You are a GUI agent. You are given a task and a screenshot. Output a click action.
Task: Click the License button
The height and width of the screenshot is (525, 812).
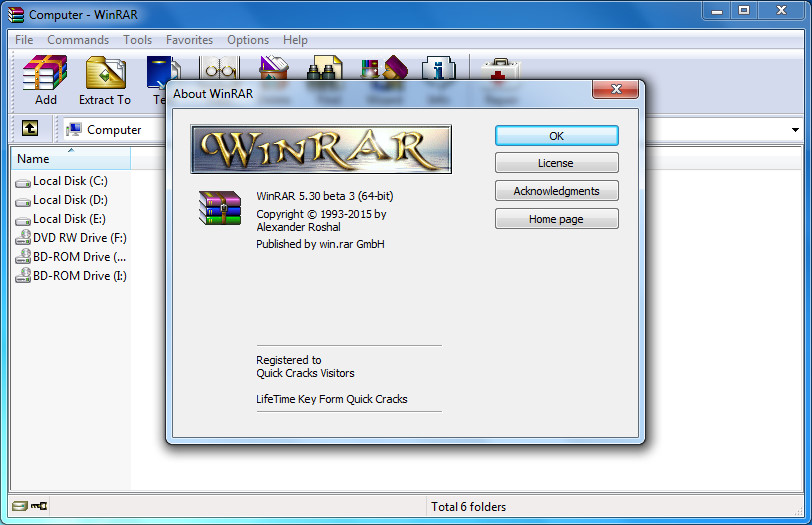[557, 163]
